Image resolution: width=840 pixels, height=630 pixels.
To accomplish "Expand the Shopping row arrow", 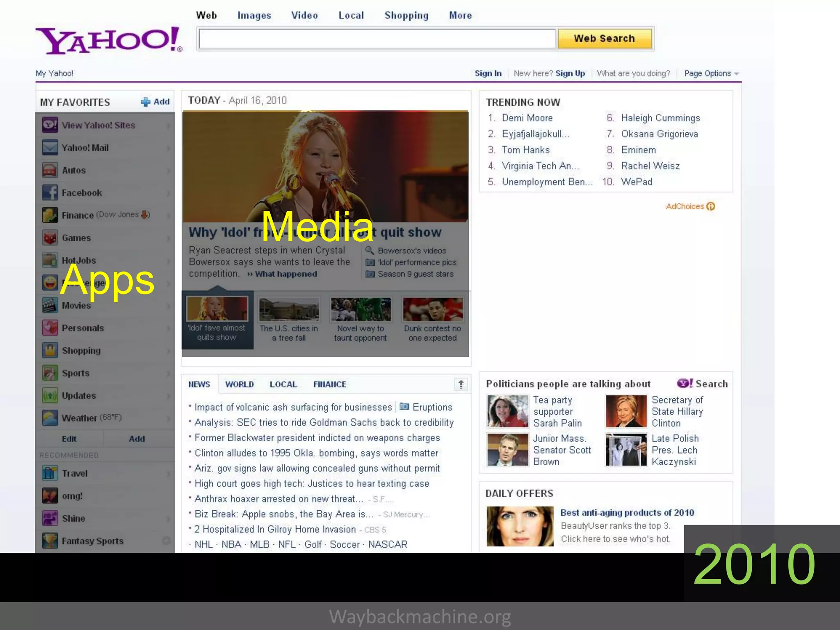I will 168,351.
